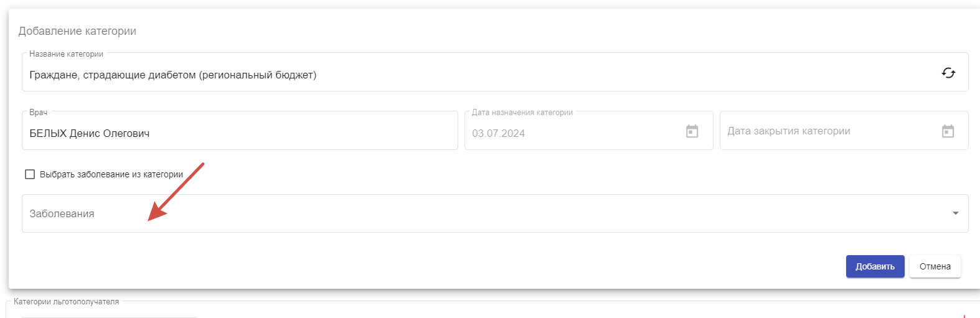
Task: Click the Заболевания dropdown arrow
Action: [x=956, y=213]
